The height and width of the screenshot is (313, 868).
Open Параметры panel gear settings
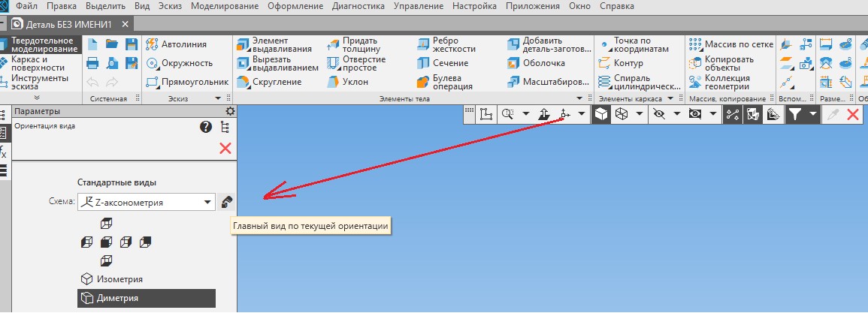tap(230, 111)
